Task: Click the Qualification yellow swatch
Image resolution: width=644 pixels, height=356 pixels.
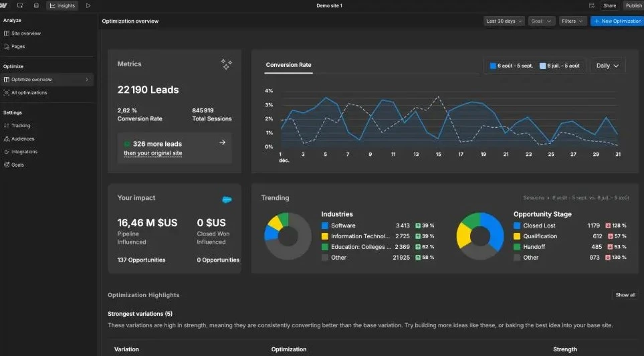Action: 517,236
